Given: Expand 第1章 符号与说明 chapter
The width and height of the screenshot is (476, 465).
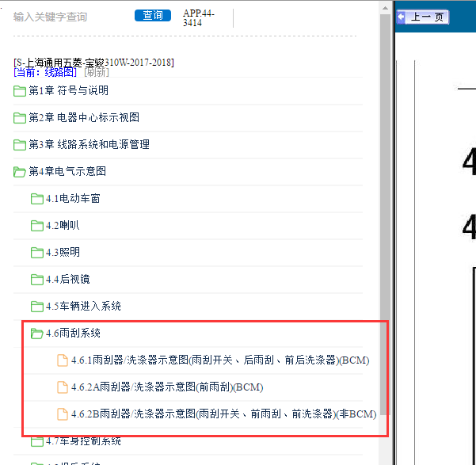Looking at the screenshot, I should coord(69,90).
